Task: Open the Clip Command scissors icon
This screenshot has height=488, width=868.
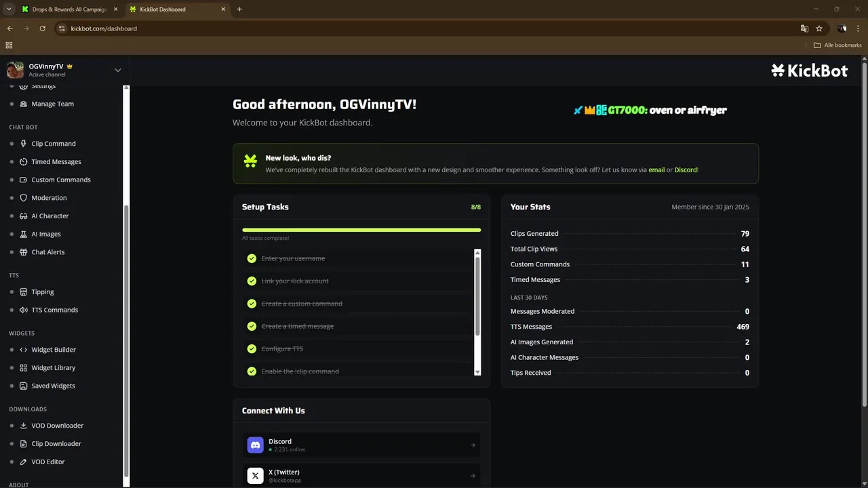Action: coord(24,144)
